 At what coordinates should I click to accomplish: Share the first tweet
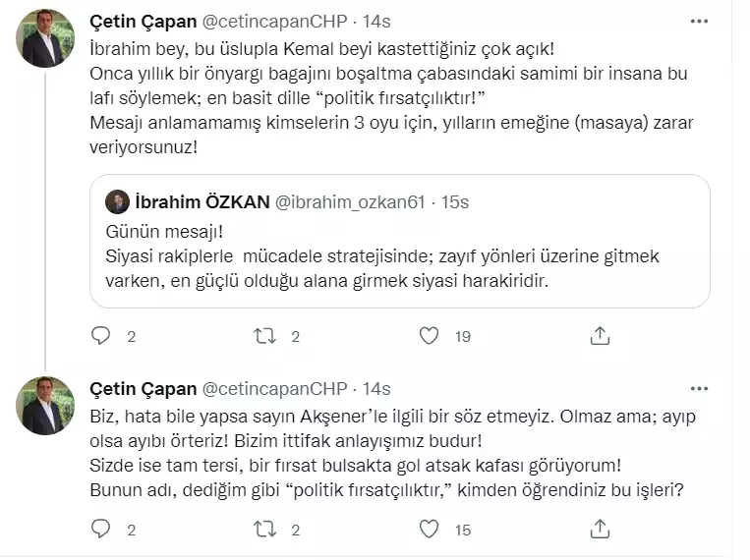600,337
